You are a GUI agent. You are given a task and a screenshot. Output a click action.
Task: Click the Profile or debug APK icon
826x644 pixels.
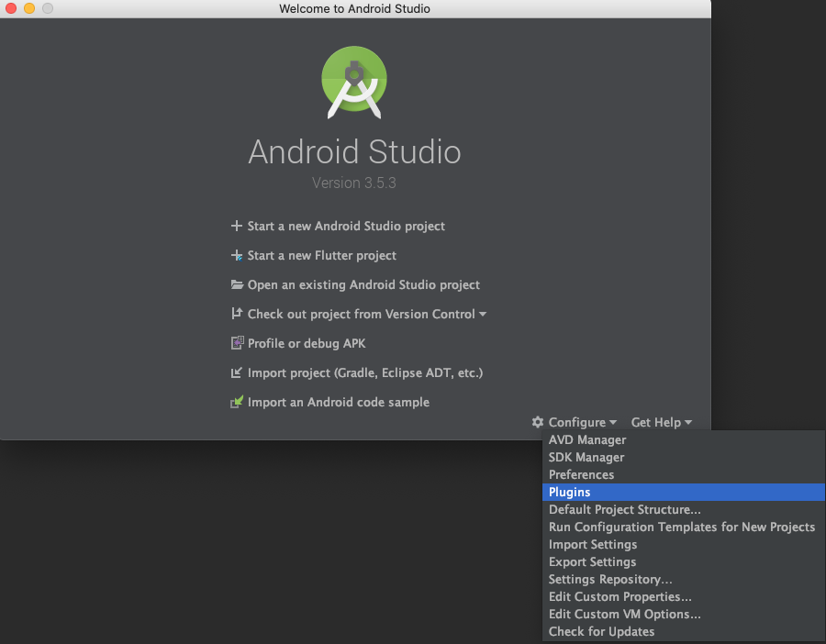tap(237, 343)
